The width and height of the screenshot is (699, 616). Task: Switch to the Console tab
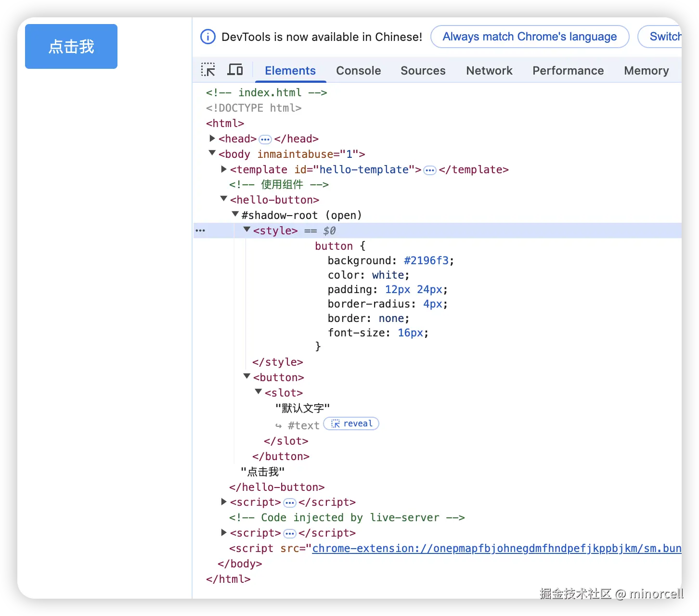tap(359, 71)
